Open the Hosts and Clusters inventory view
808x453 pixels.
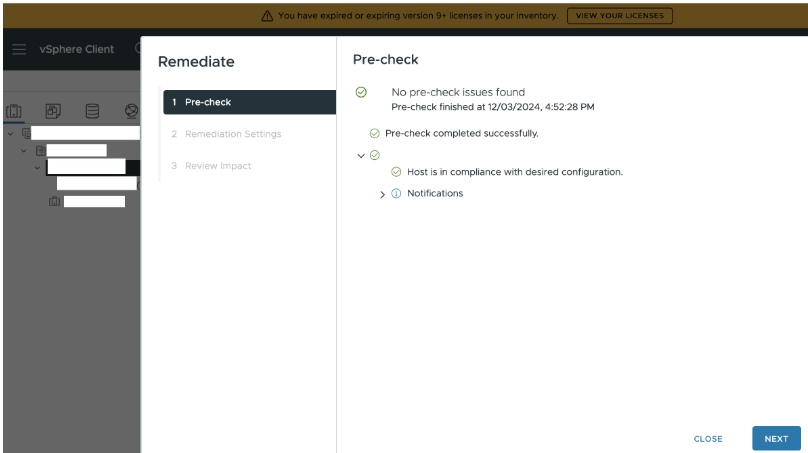pyautogui.click(x=14, y=111)
